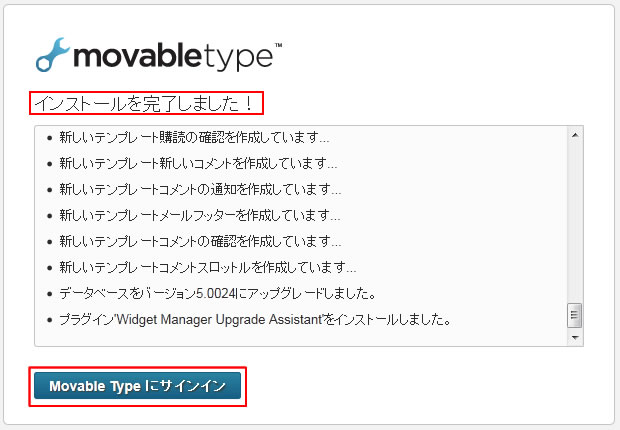Click the empty scrollbar track above the thumb

pyautogui.click(x=575, y=222)
